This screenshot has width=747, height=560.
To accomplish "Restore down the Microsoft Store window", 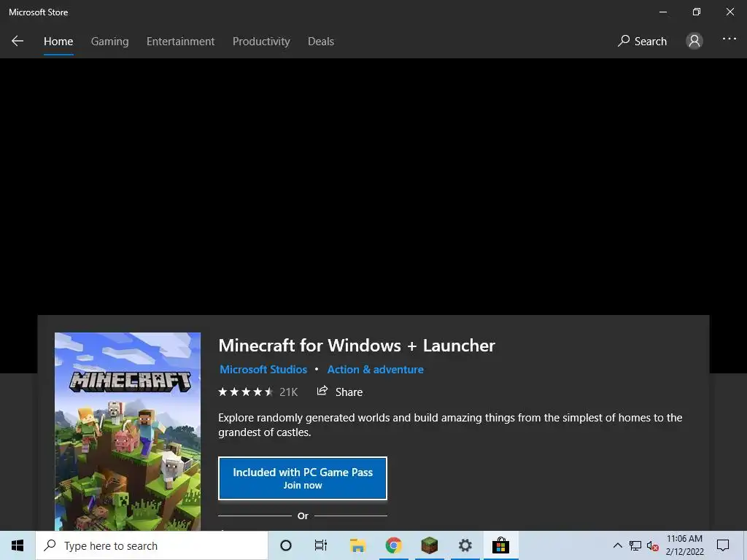I will click(697, 12).
